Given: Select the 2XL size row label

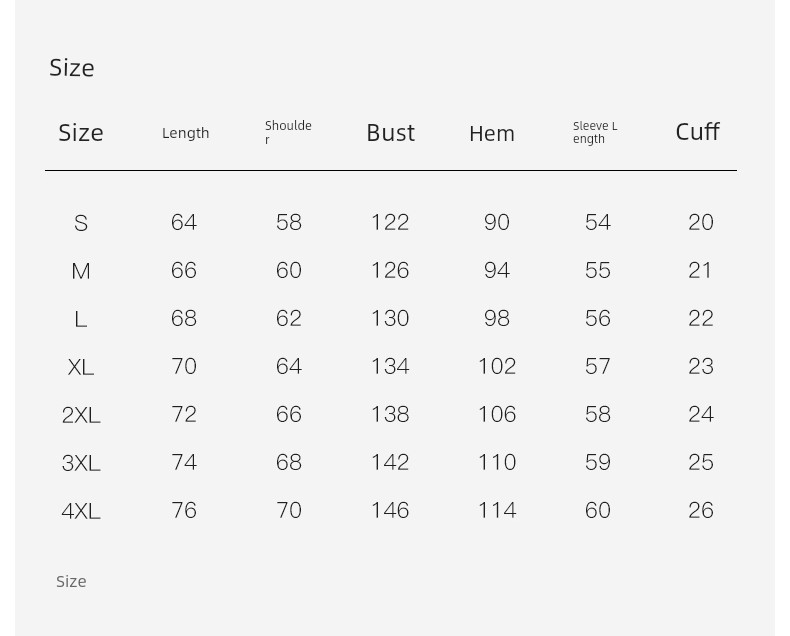Looking at the screenshot, I should (x=81, y=415).
